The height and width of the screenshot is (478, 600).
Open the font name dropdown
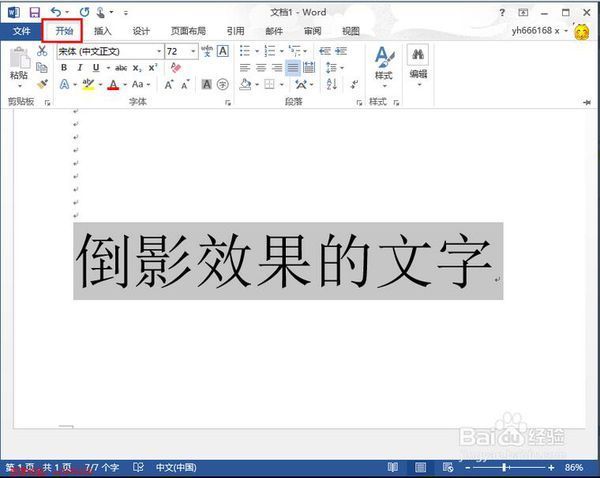[x=159, y=51]
